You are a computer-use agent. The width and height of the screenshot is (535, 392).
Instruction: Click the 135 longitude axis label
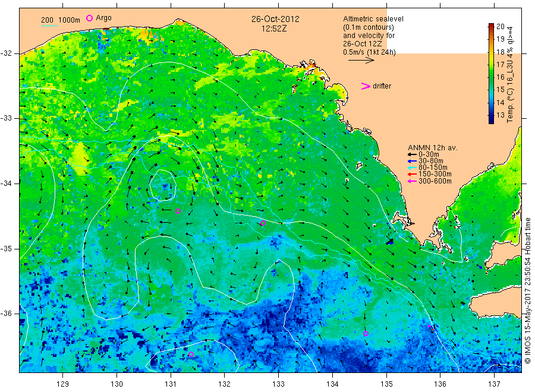pyautogui.click(x=386, y=384)
